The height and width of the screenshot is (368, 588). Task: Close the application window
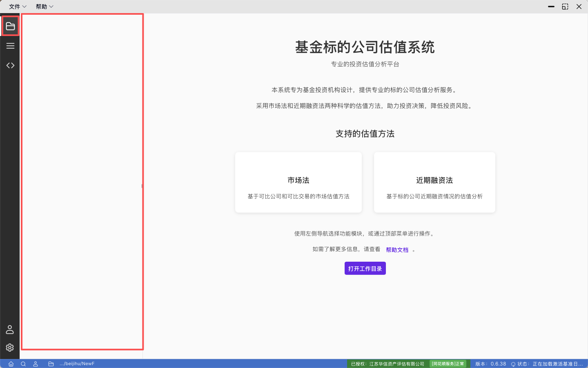[579, 7]
